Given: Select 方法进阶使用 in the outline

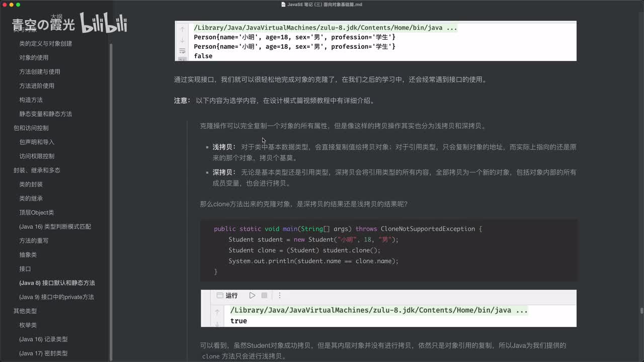Looking at the screenshot, I should click(x=37, y=86).
